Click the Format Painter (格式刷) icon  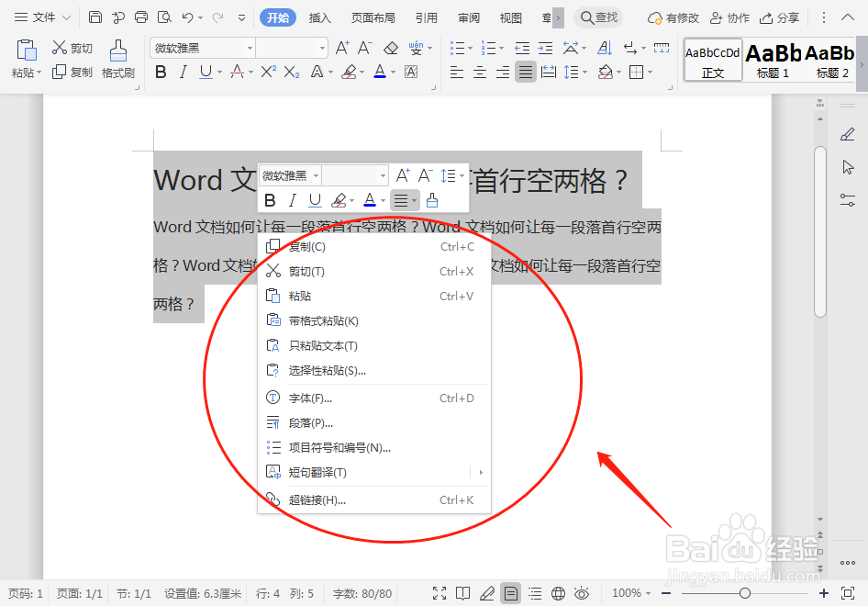click(x=118, y=50)
